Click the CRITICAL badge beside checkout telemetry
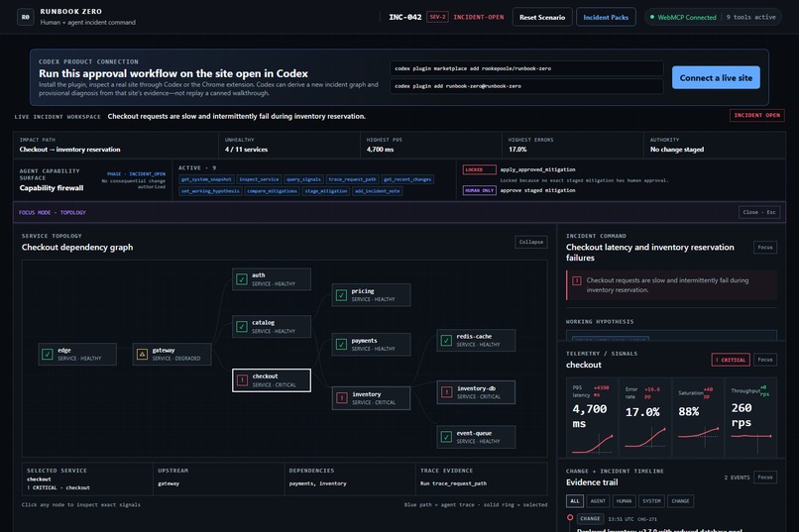 point(731,360)
